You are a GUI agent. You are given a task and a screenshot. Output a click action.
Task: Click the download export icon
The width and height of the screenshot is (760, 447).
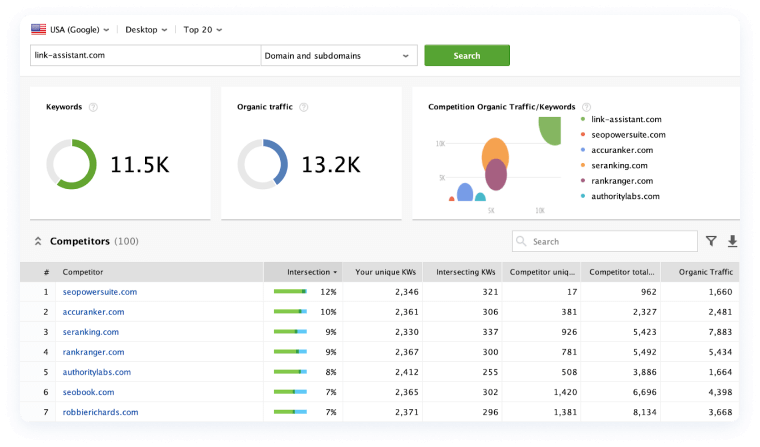click(x=732, y=241)
